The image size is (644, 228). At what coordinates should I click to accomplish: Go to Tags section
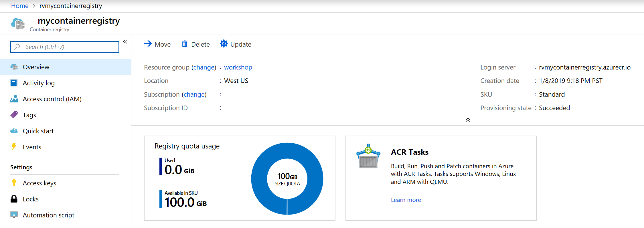click(x=66, y=115)
